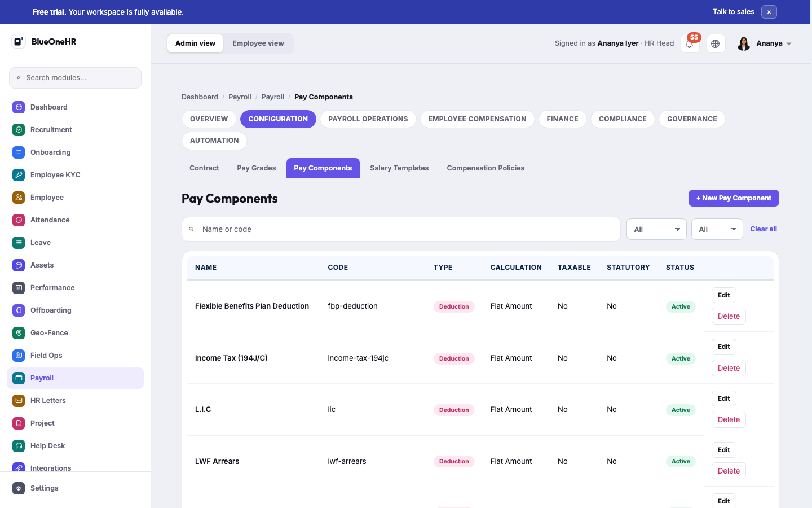Delete the LWF Arrears component

(x=729, y=471)
